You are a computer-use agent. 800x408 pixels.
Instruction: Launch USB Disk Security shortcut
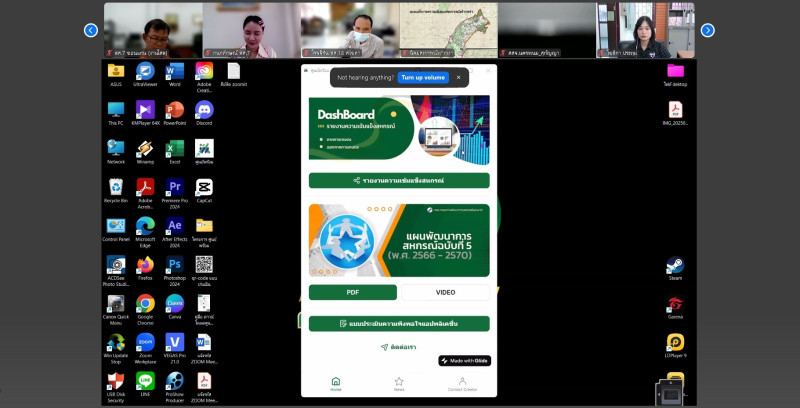tap(116, 381)
